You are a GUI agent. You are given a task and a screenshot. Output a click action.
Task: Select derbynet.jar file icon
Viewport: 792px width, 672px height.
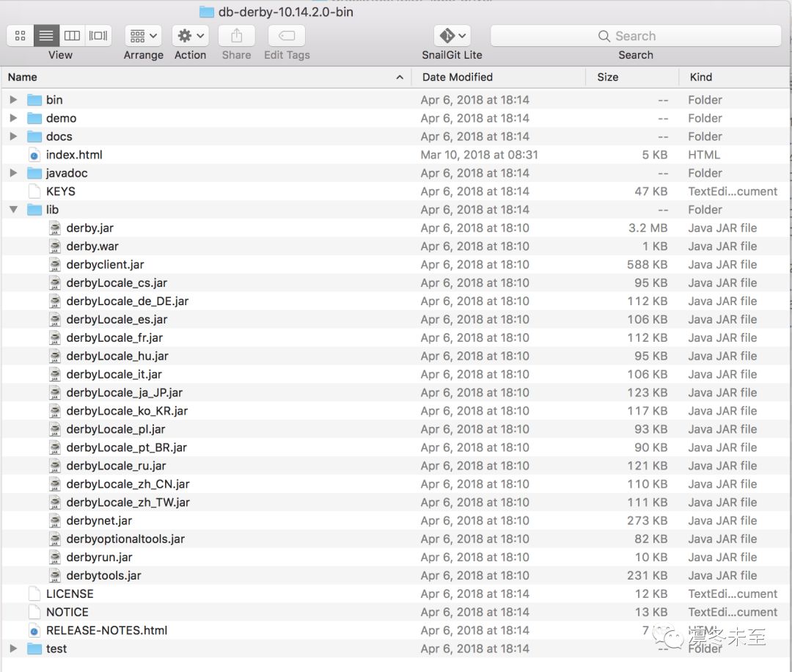click(55, 520)
